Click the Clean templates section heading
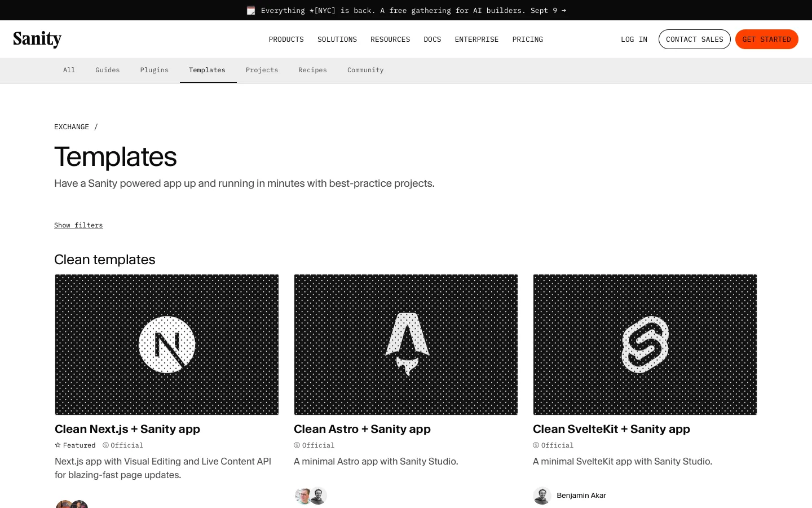The image size is (812, 508). pyautogui.click(x=105, y=260)
